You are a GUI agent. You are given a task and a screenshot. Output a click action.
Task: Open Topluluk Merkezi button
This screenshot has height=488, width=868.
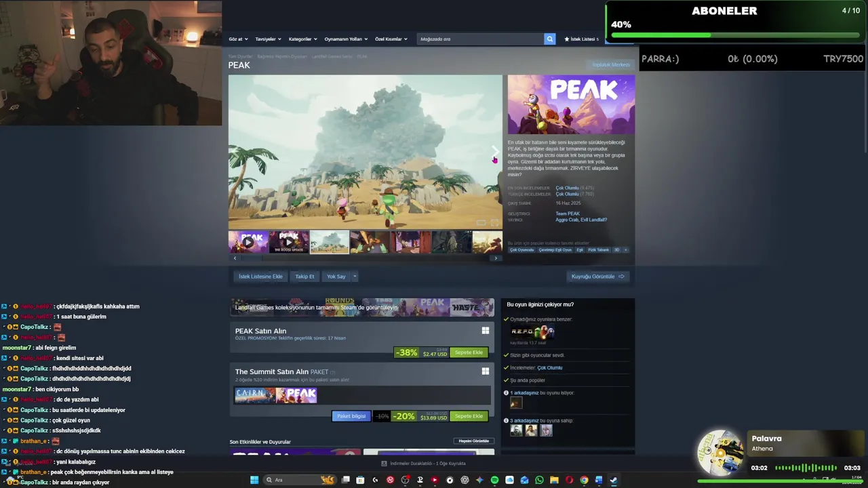point(611,64)
